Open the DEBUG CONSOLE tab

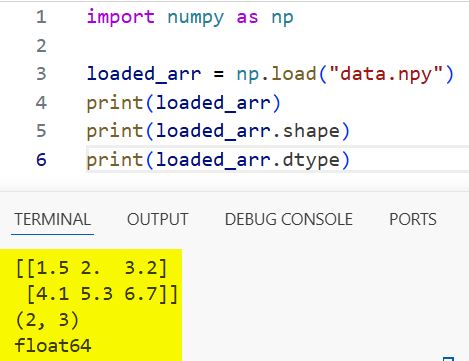click(x=289, y=219)
